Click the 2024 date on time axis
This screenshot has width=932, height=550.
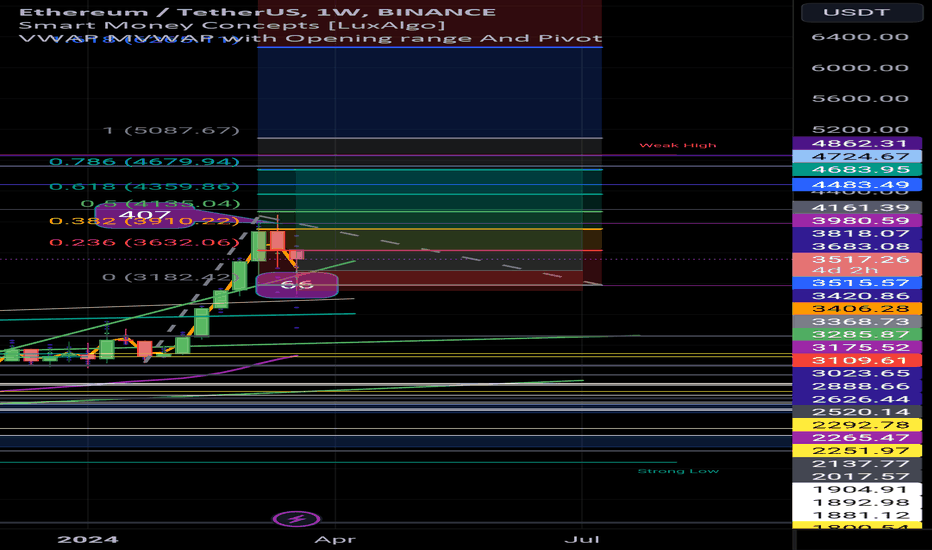(88, 539)
